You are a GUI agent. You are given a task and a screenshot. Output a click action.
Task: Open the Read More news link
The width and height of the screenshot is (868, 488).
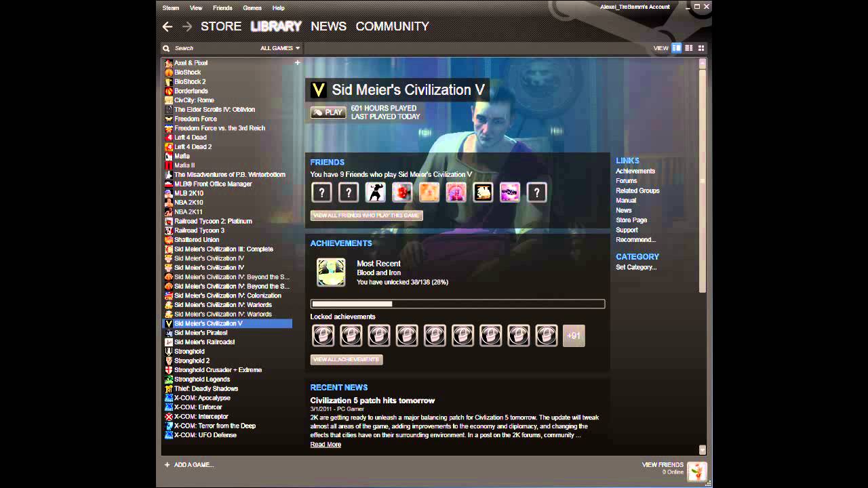coord(325,445)
